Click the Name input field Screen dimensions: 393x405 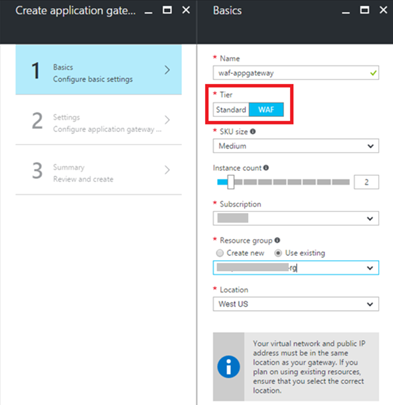click(x=296, y=73)
